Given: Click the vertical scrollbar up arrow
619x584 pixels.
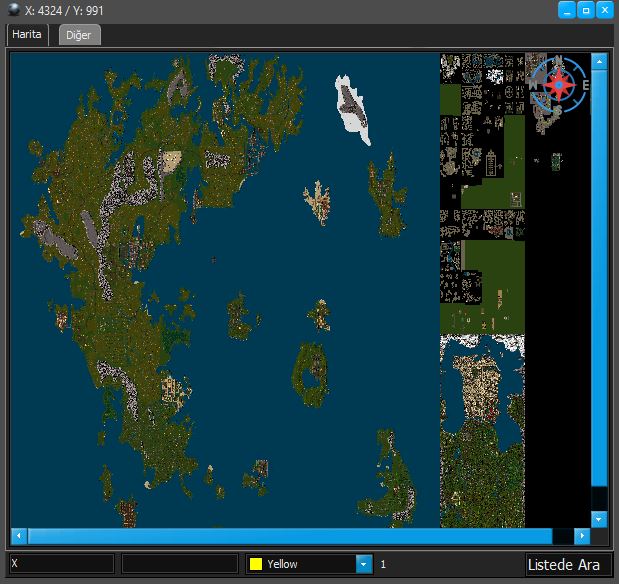Looking at the screenshot, I should (x=599, y=62).
